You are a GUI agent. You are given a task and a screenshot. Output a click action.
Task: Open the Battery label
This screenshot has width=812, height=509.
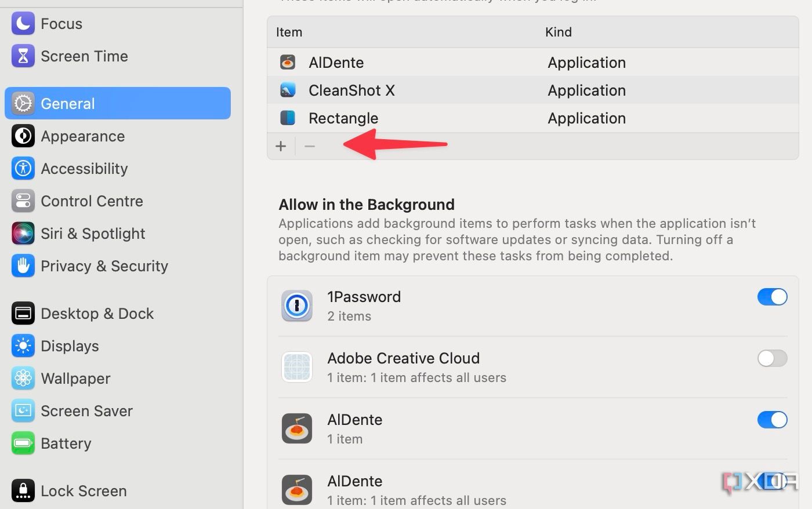point(66,443)
